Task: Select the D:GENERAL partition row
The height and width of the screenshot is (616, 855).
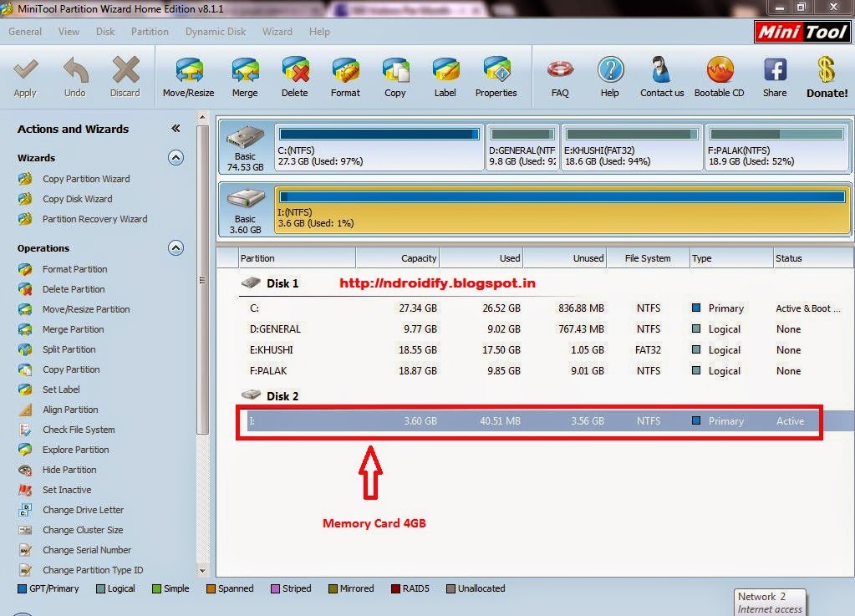Action: click(545, 329)
